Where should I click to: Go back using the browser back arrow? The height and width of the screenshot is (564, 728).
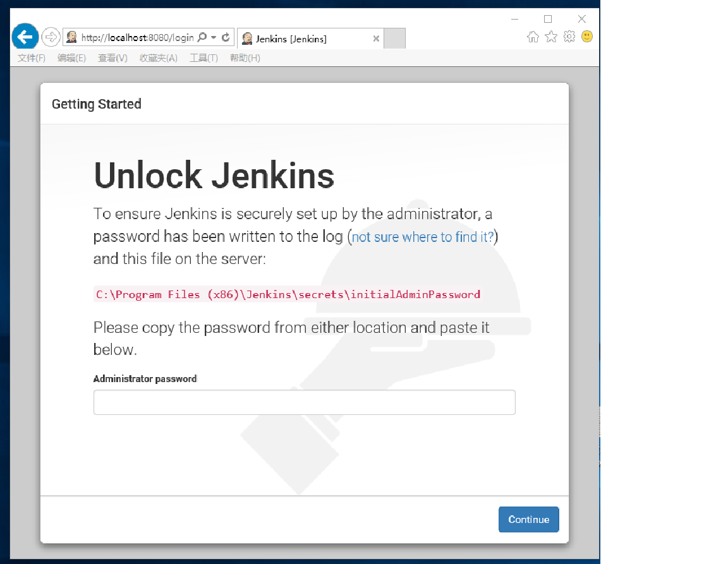pyautogui.click(x=25, y=36)
